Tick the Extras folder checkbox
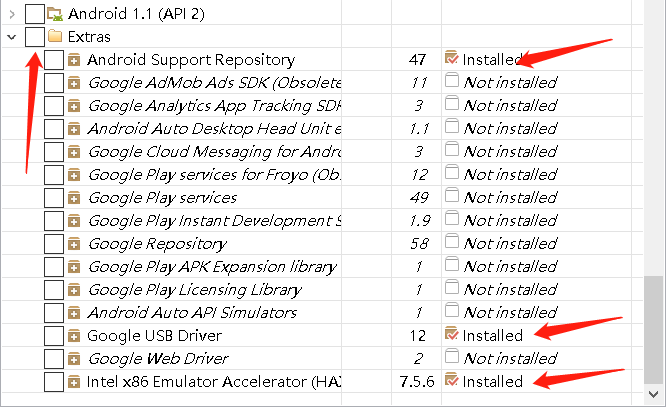The height and width of the screenshot is (407, 666). pyautogui.click(x=34, y=37)
